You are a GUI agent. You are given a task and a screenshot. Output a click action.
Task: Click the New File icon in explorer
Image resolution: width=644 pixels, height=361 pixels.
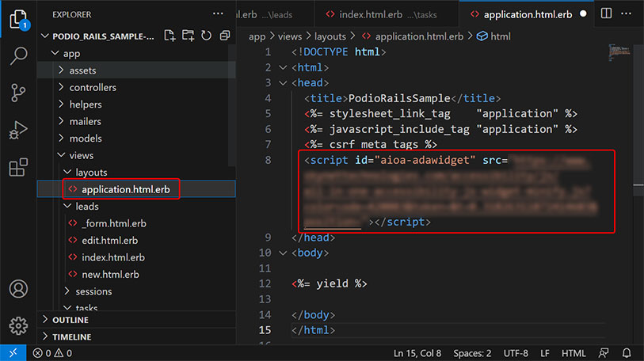170,36
